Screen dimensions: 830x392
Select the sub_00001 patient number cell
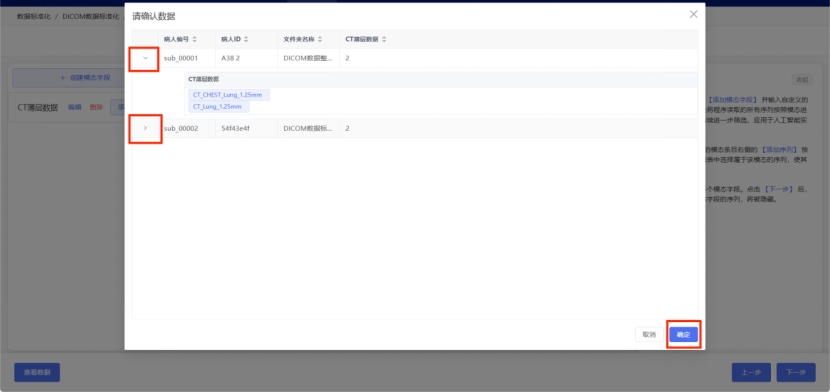187,58
